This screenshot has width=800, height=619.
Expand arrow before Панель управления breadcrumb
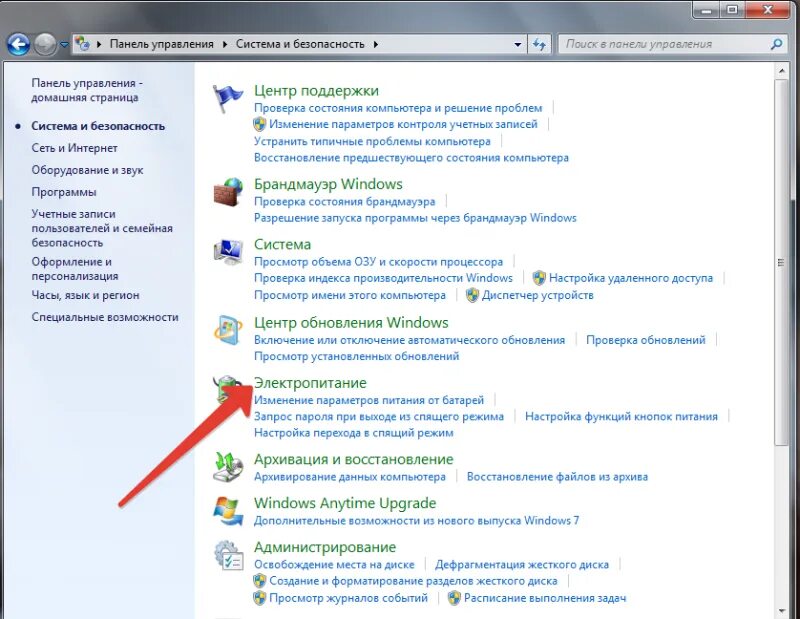pos(99,44)
